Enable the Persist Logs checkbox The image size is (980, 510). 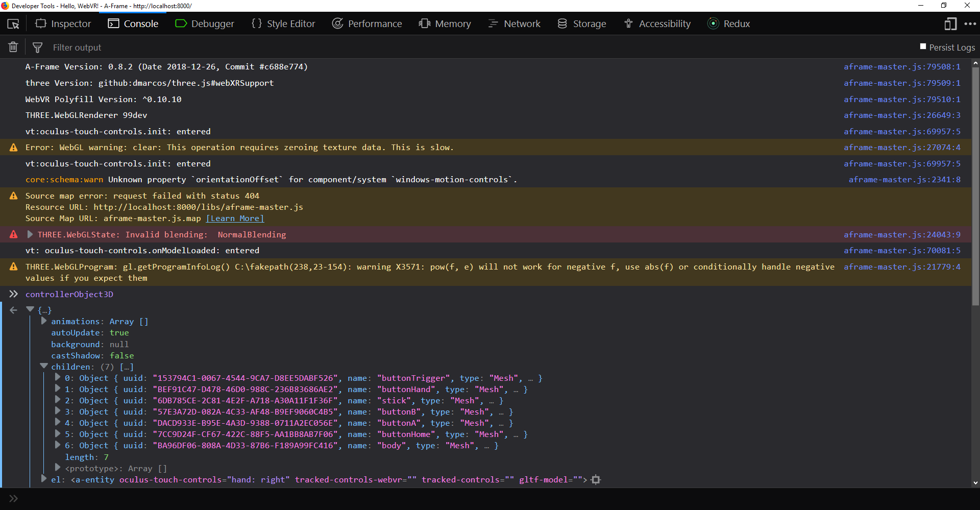(923, 46)
